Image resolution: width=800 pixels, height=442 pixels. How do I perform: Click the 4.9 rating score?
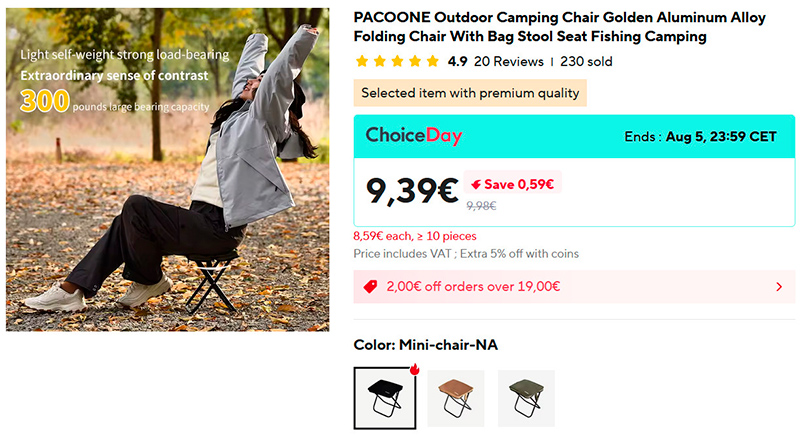click(x=457, y=62)
